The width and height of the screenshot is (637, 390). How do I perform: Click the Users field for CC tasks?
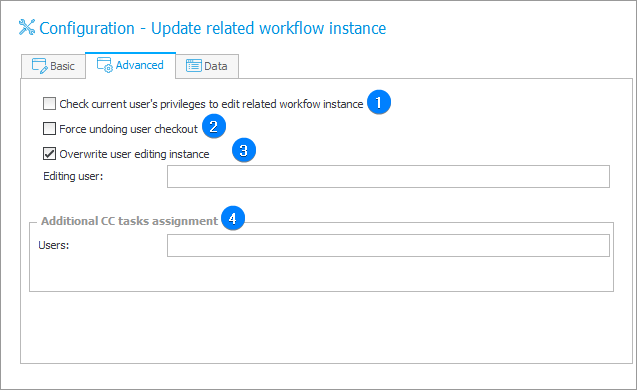388,245
